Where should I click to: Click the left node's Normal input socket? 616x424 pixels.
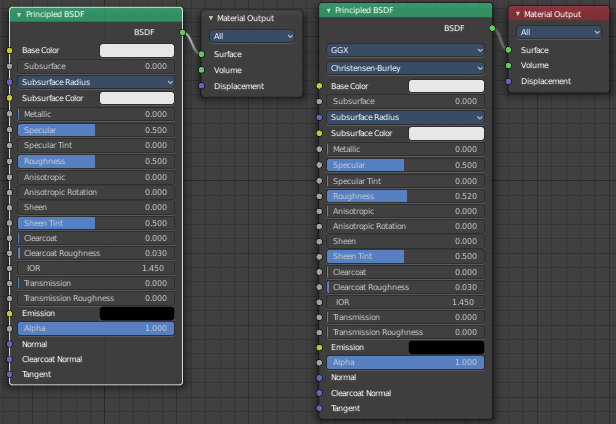pyautogui.click(x=10, y=344)
